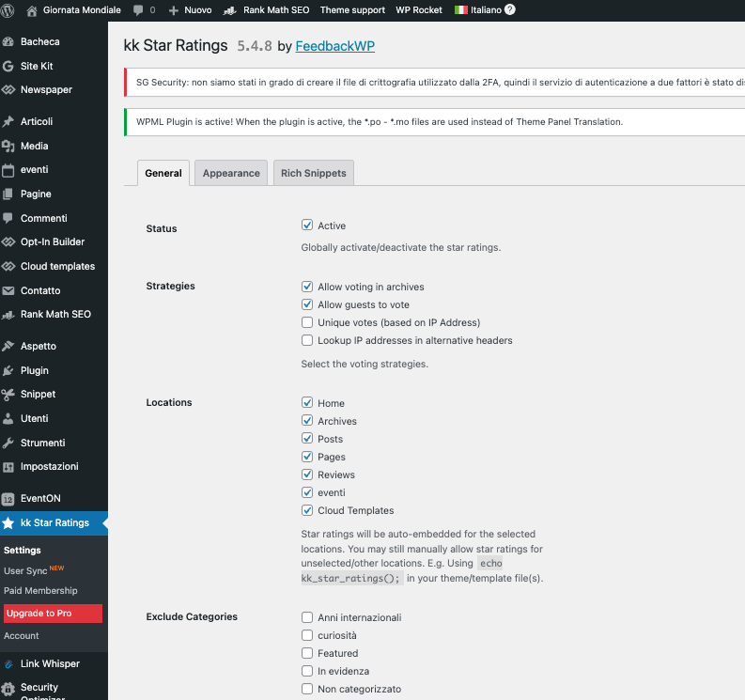This screenshot has height=700, width=745.
Task: Click the Upgrade to Pro button
Action: 53,614
